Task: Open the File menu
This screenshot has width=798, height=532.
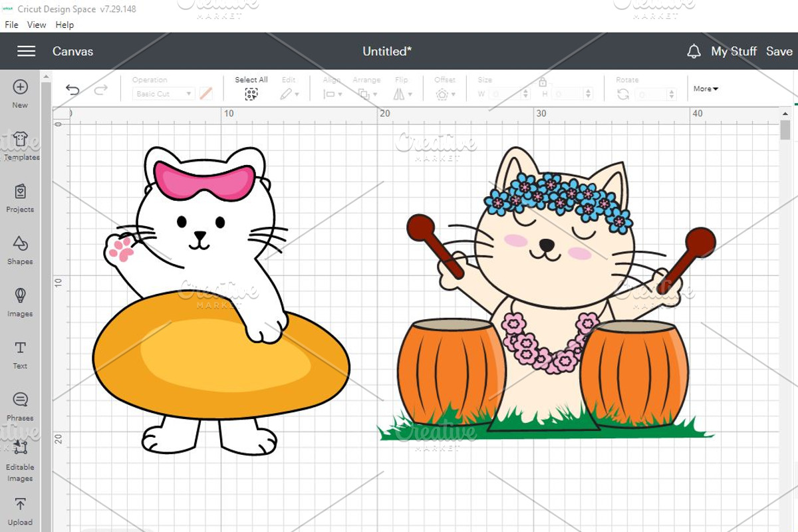Action: point(12,25)
